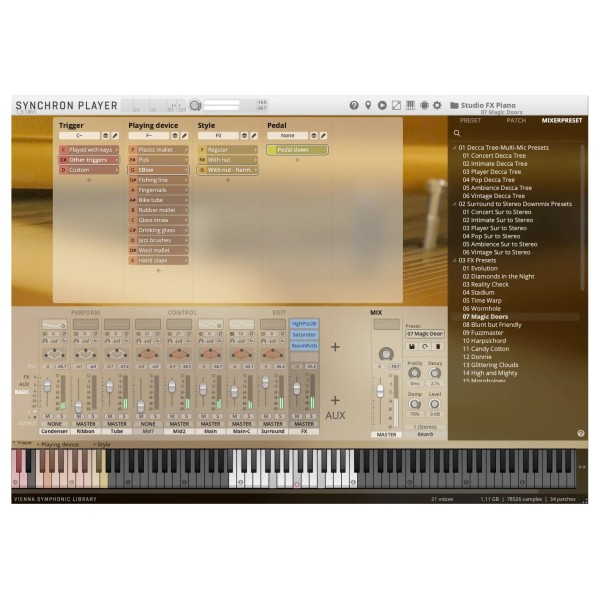Open Condenser output routing dropdown

(54, 424)
